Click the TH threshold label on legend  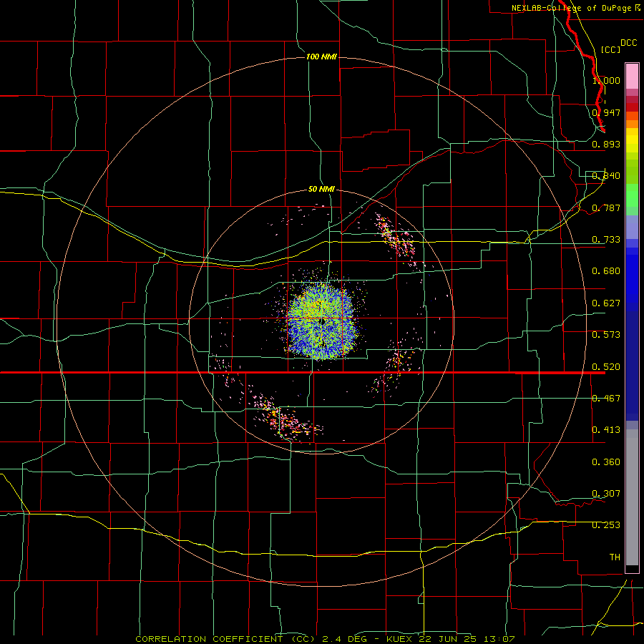tap(615, 557)
